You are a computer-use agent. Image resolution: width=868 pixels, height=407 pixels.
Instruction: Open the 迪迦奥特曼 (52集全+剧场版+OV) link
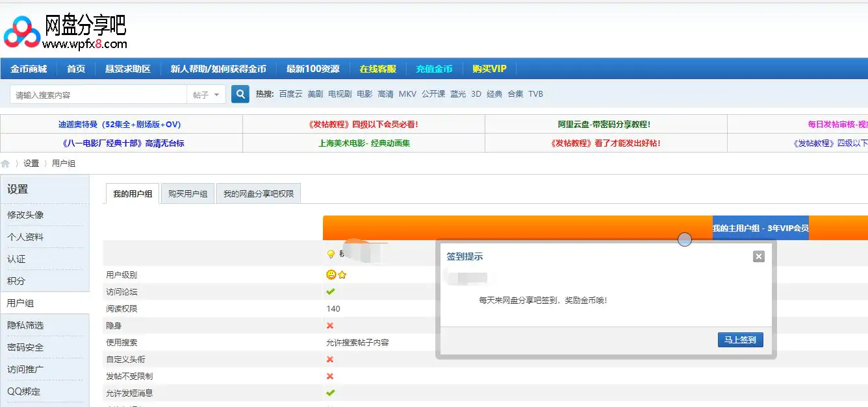(x=120, y=125)
